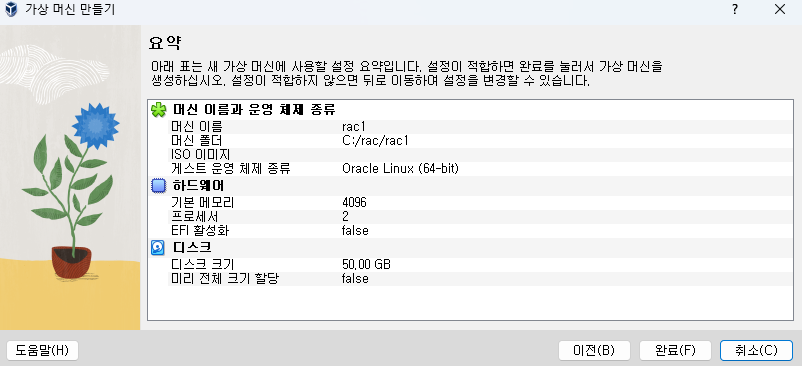Click the machine name value rac1

pyautogui.click(x=354, y=126)
